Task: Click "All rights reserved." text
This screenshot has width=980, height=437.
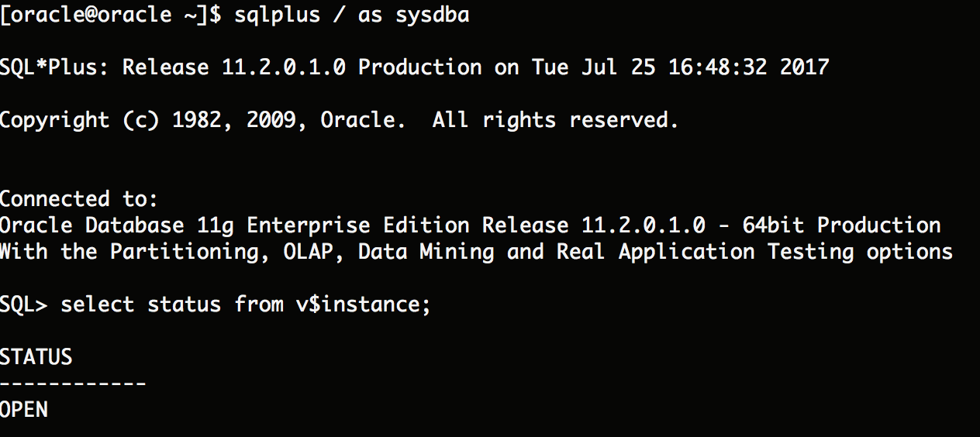Action: coord(555,120)
